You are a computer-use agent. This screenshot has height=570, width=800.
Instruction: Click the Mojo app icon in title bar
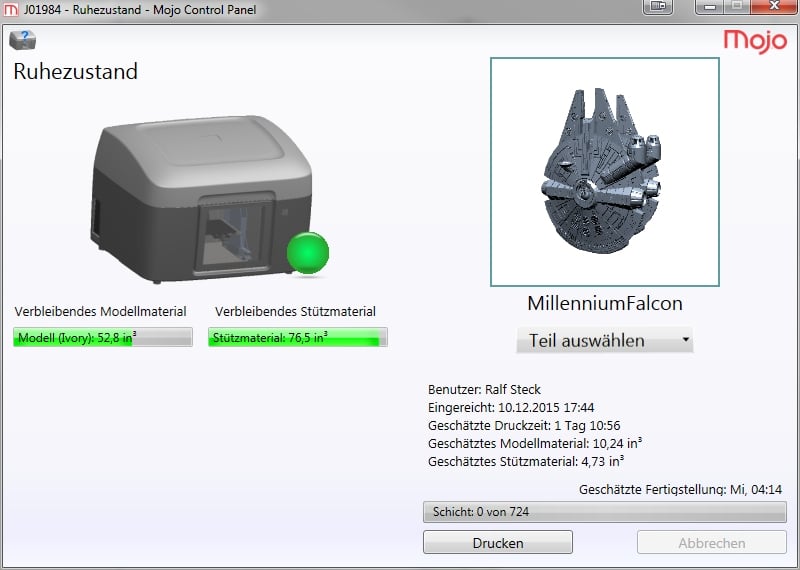click(11, 10)
